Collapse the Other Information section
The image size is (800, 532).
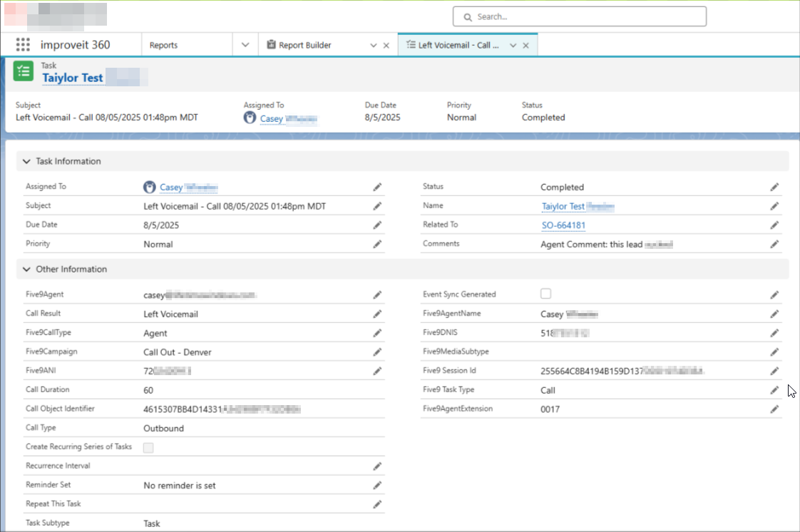click(x=26, y=270)
